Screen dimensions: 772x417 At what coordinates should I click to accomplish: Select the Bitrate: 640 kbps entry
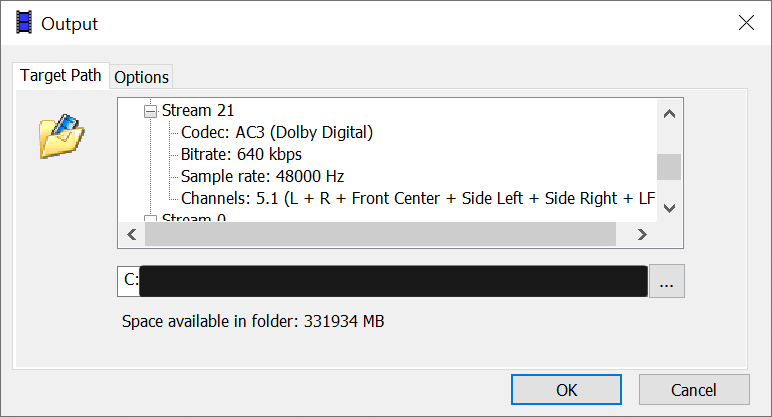coord(241,154)
